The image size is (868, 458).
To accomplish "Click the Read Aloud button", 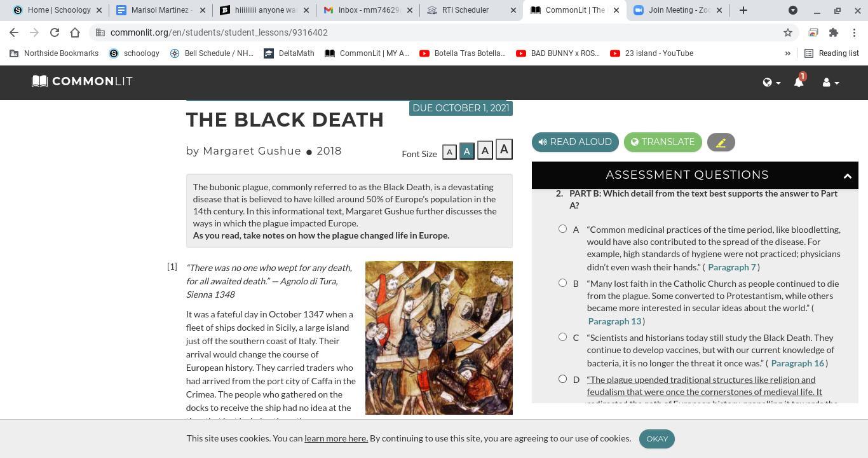I will coord(575,142).
